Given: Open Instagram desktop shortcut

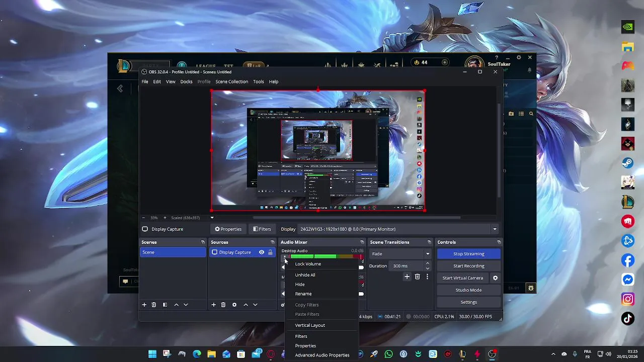Looking at the screenshot, I should coord(628,299).
